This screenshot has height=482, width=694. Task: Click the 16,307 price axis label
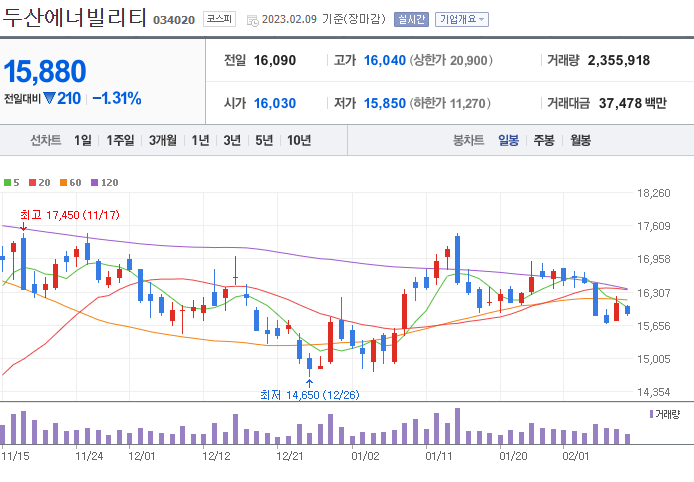pyautogui.click(x=654, y=293)
